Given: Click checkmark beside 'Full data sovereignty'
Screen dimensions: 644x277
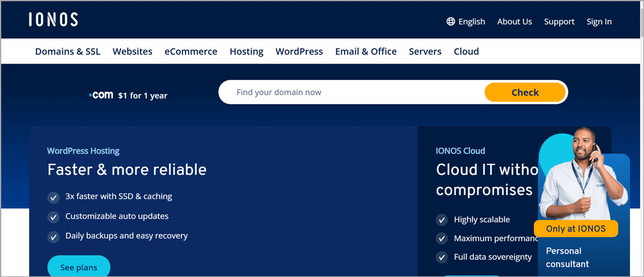Looking at the screenshot, I should click(x=442, y=257).
